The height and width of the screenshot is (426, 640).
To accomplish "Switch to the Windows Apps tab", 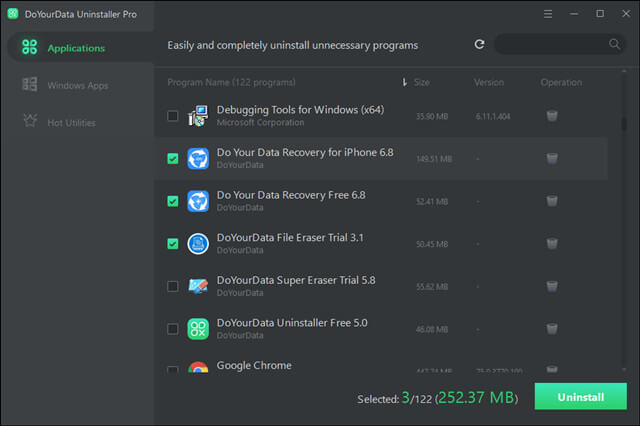I will click(77, 85).
